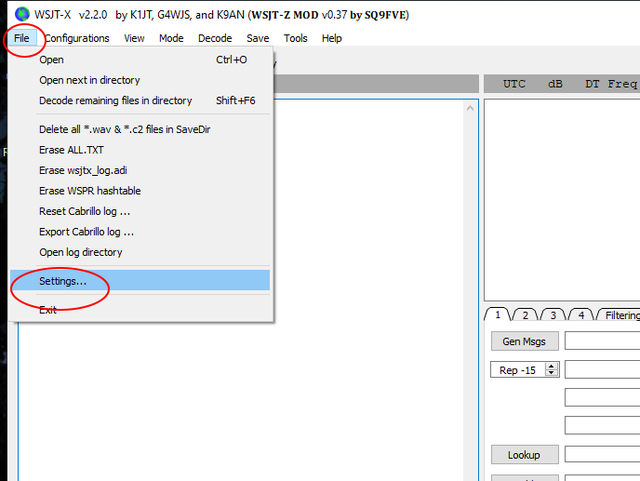Click Erase ALL.TXT menu entry
The image size is (640, 481).
(71, 150)
